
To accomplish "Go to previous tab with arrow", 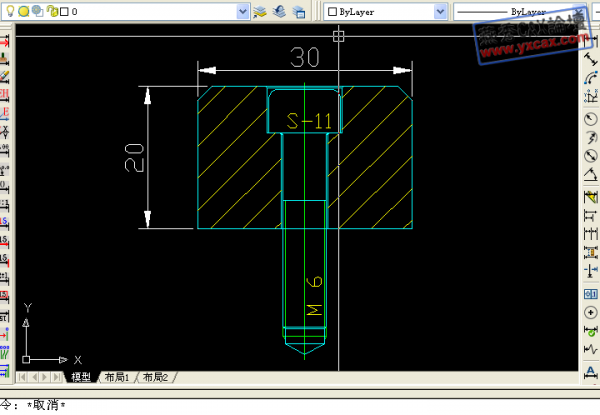I will click(x=34, y=378).
